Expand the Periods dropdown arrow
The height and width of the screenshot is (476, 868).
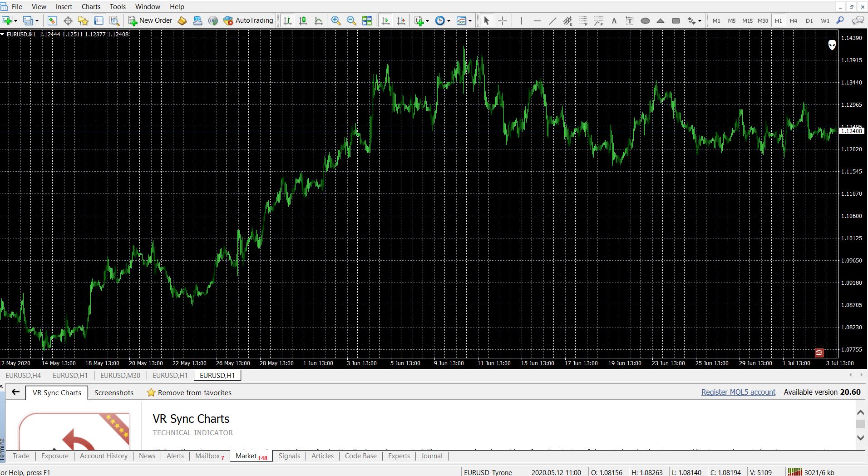coord(449,21)
